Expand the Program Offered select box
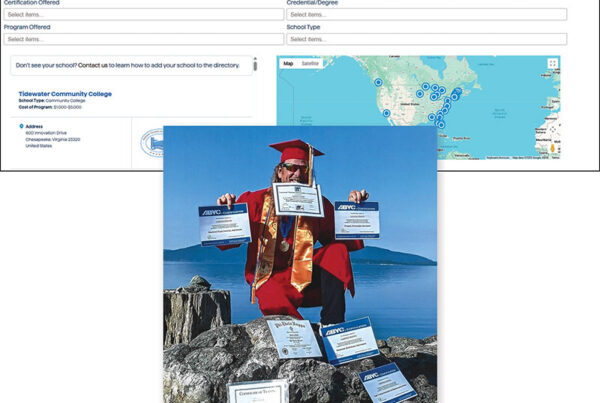 click(142, 39)
